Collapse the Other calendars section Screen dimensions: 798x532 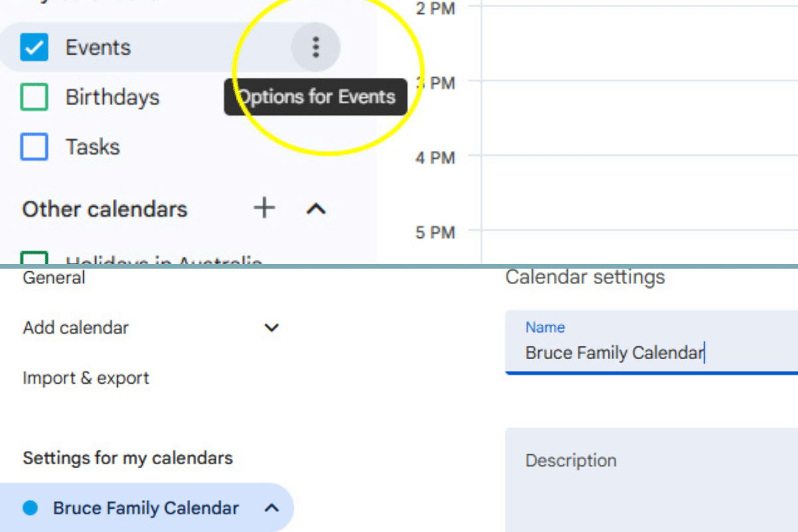pos(315,209)
